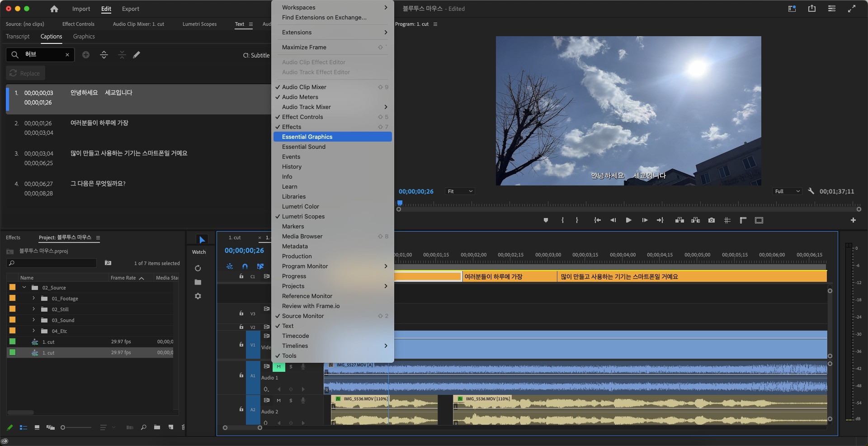The height and width of the screenshot is (446, 868).
Task: Mute the Audio 2 track
Action: pos(278,400)
